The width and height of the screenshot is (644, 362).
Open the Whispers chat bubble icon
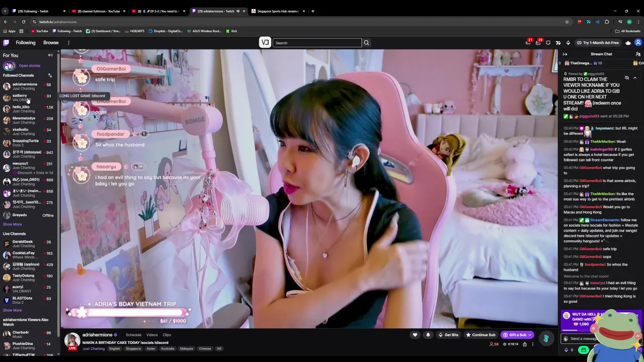click(548, 43)
